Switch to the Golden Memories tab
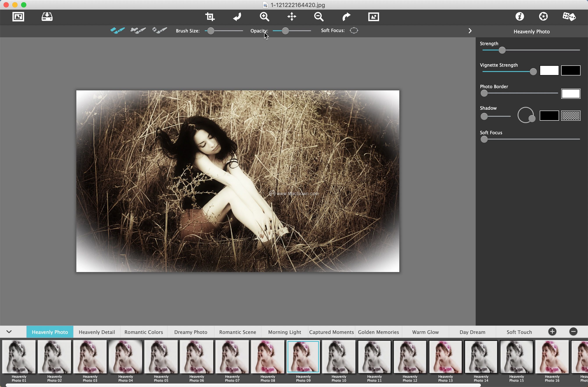588x387 pixels. (x=378, y=332)
